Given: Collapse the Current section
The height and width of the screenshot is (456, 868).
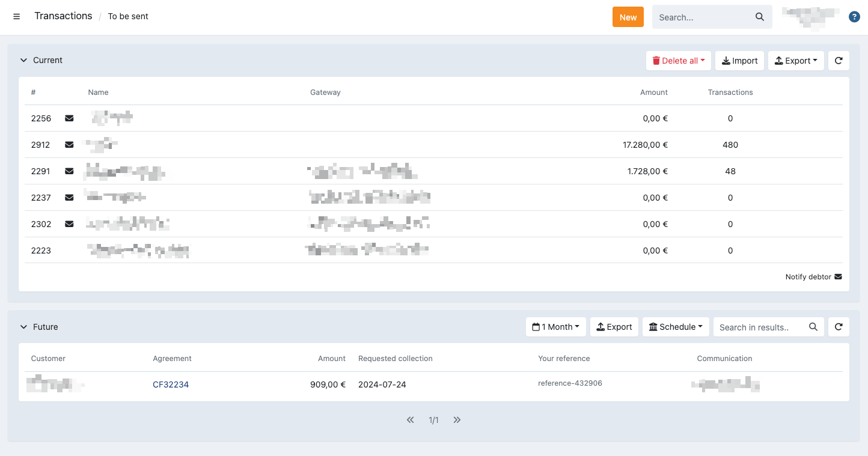Looking at the screenshot, I should point(24,60).
